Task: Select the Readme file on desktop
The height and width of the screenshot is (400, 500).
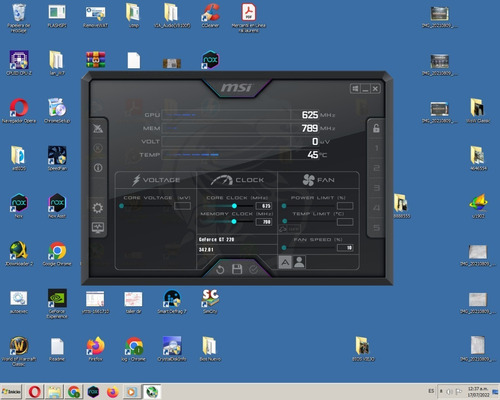Action: pos(57,349)
